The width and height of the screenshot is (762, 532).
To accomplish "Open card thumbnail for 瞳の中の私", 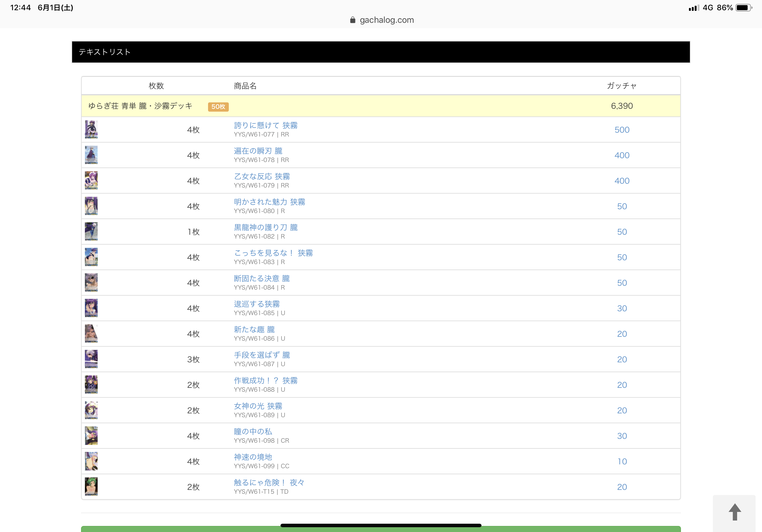I will 91,436.
